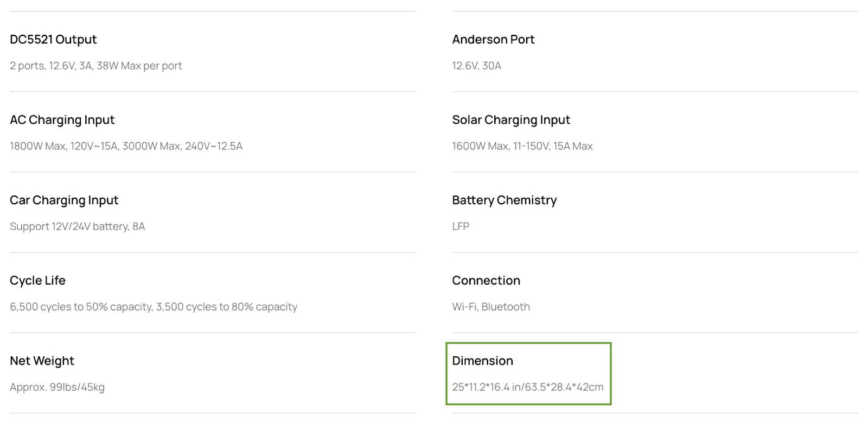Select the 12.6V, 30A Anderson value
This screenshot has width=868, height=422.
pos(476,66)
